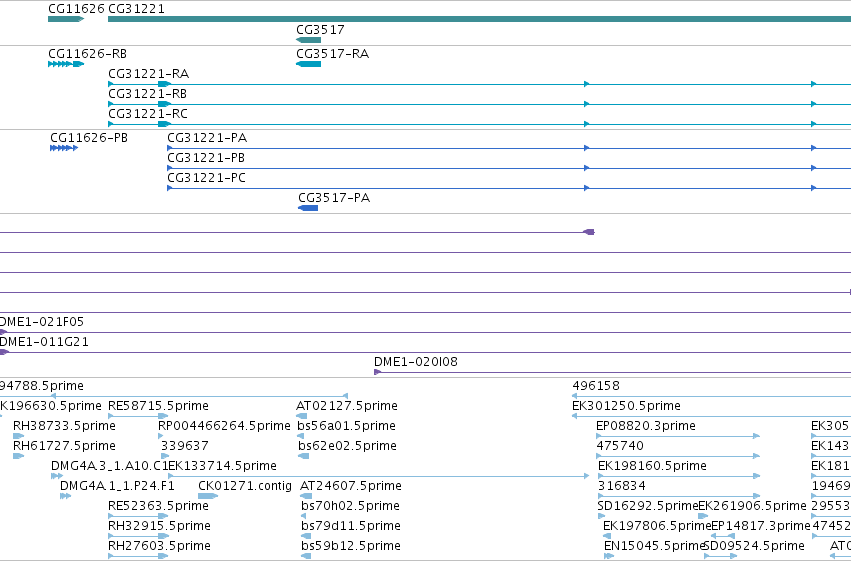851x561 pixels.
Task: Open the EK198160.5prime EST label
Action: (652, 466)
